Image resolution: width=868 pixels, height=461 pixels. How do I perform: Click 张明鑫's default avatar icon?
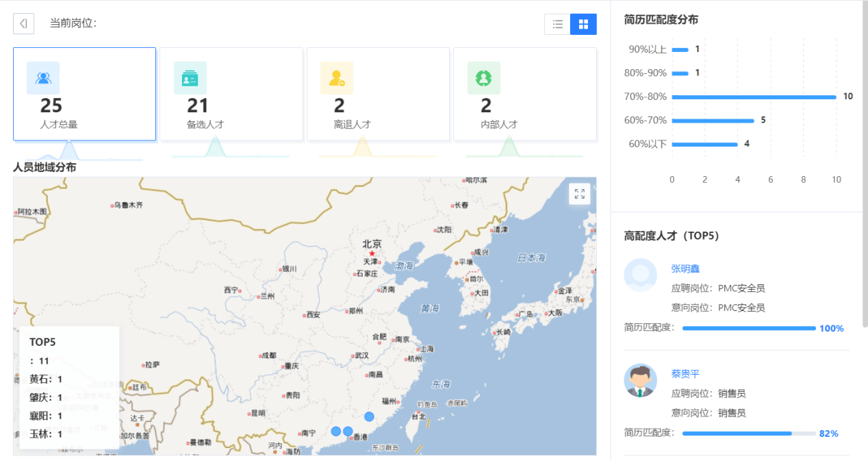640,275
